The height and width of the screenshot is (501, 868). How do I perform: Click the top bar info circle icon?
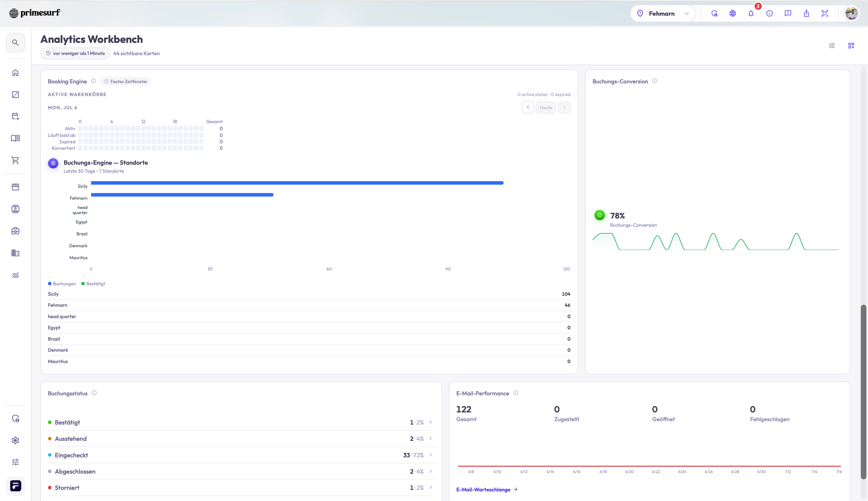[x=770, y=13]
